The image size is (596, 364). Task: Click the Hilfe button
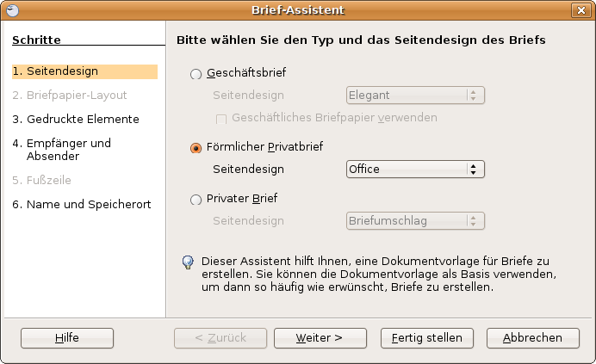67,338
